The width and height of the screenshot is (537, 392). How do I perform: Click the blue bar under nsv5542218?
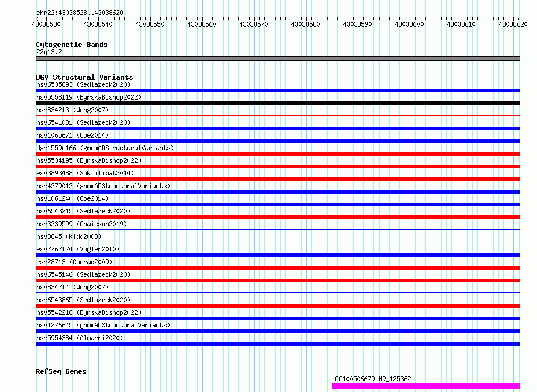(278, 318)
